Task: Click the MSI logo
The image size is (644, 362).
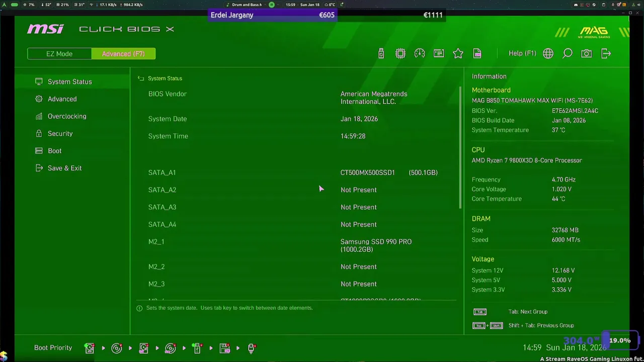Action: click(x=45, y=29)
